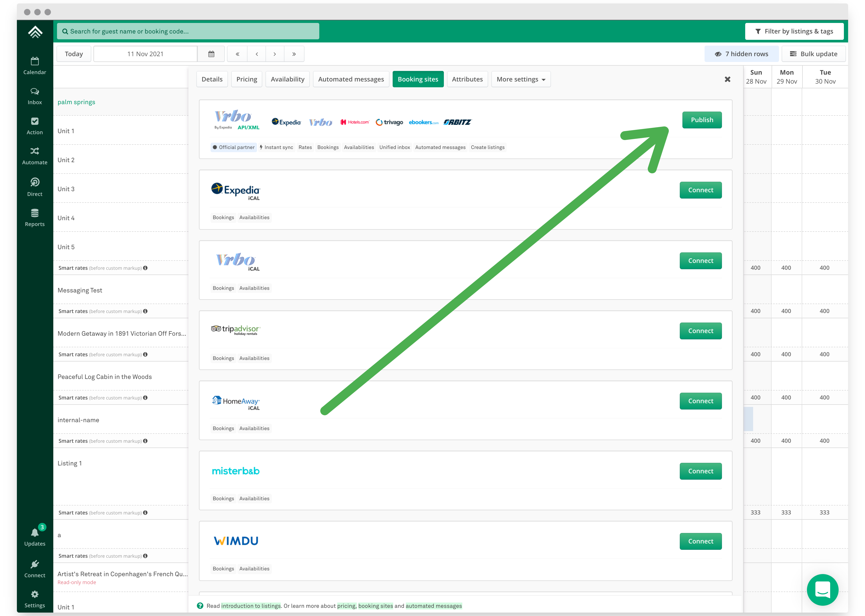Select the Booking sites tab
This screenshot has width=865, height=616.
(418, 79)
